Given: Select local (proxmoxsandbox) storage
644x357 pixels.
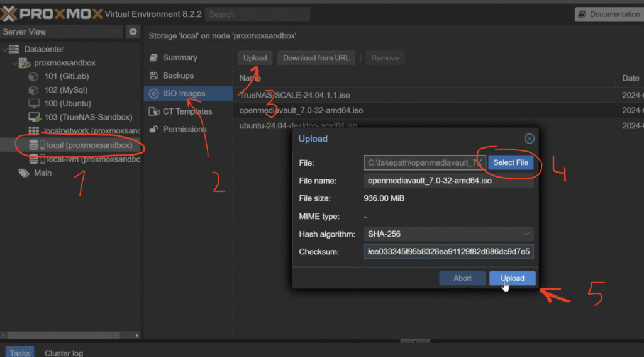Looking at the screenshot, I should [x=89, y=145].
